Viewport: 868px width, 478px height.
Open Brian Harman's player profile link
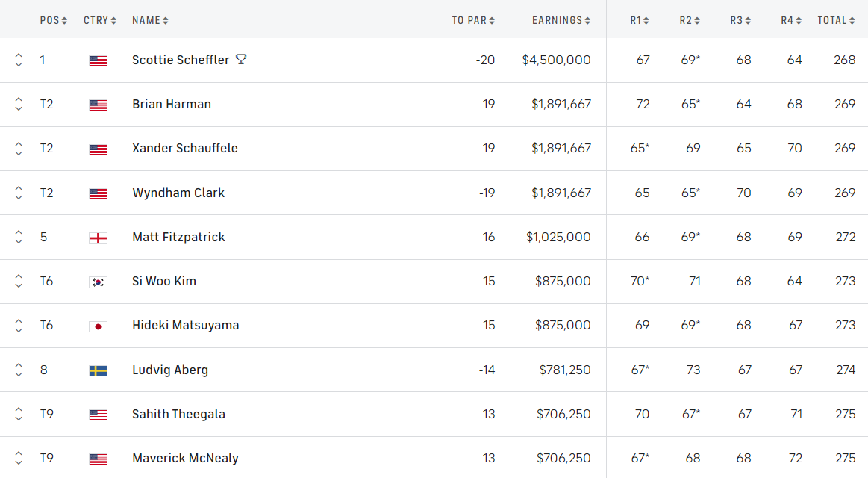pyautogui.click(x=172, y=105)
